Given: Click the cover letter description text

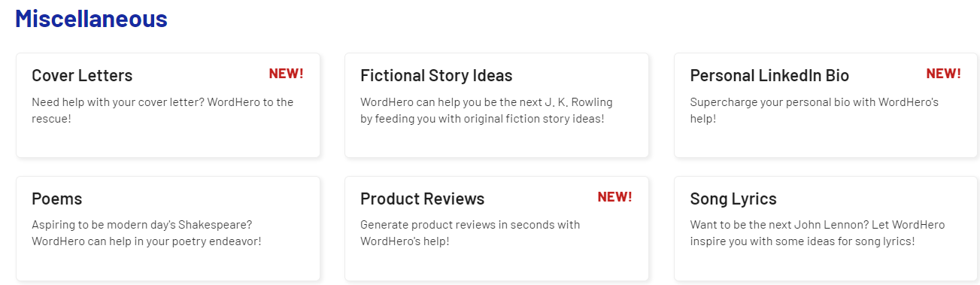Looking at the screenshot, I should point(162,110).
